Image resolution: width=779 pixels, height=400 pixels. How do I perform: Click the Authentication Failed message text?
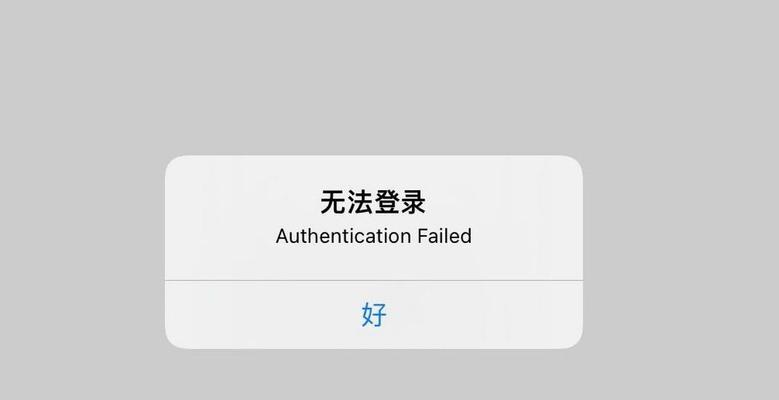pos(374,236)
